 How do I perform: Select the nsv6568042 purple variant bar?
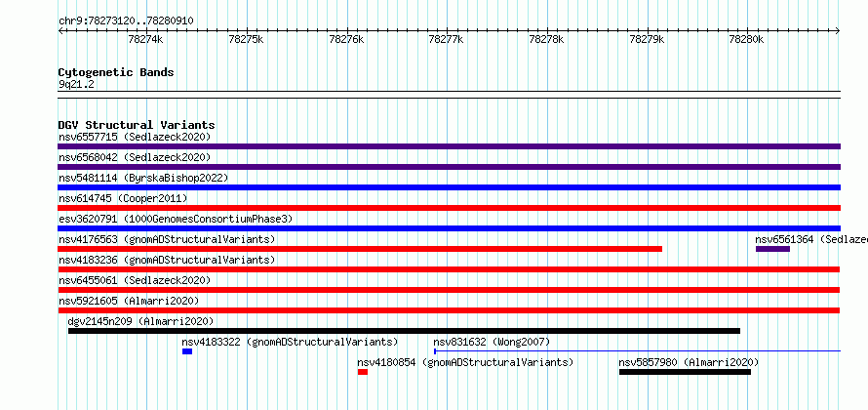tap(449, 167)
